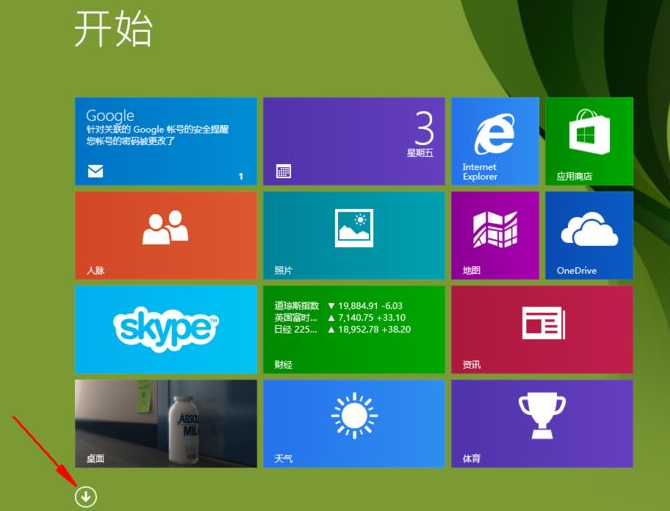Launch the Skype tile
This screenshot has height=511, width=670.
[x=166, y=329]
